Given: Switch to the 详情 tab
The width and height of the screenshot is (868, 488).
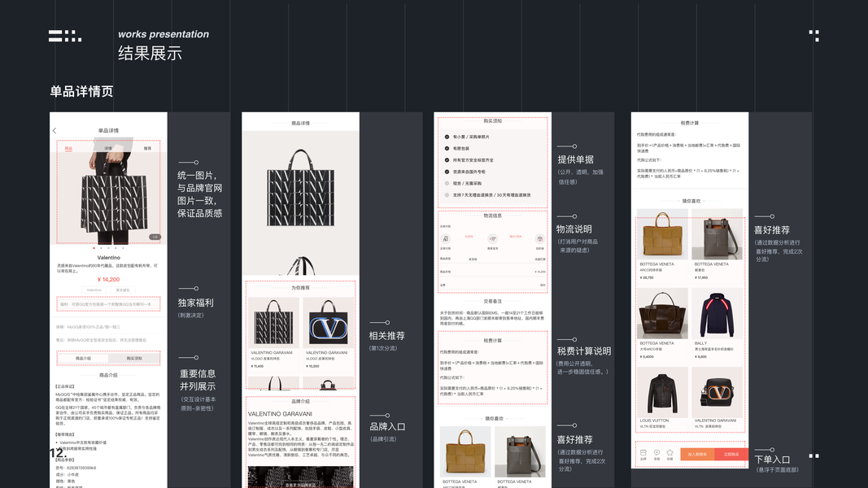Looking at the screenshot, I should point(108,148).
